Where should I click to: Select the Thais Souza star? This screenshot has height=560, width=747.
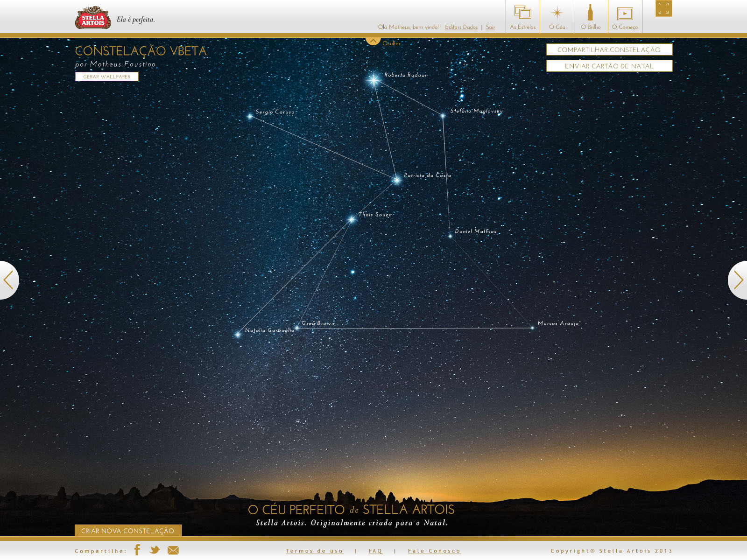(352, 219)
